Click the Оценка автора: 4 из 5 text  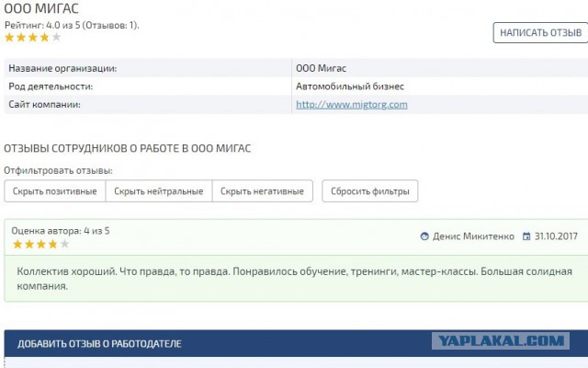pyautogui.click(x=61, y=231)
